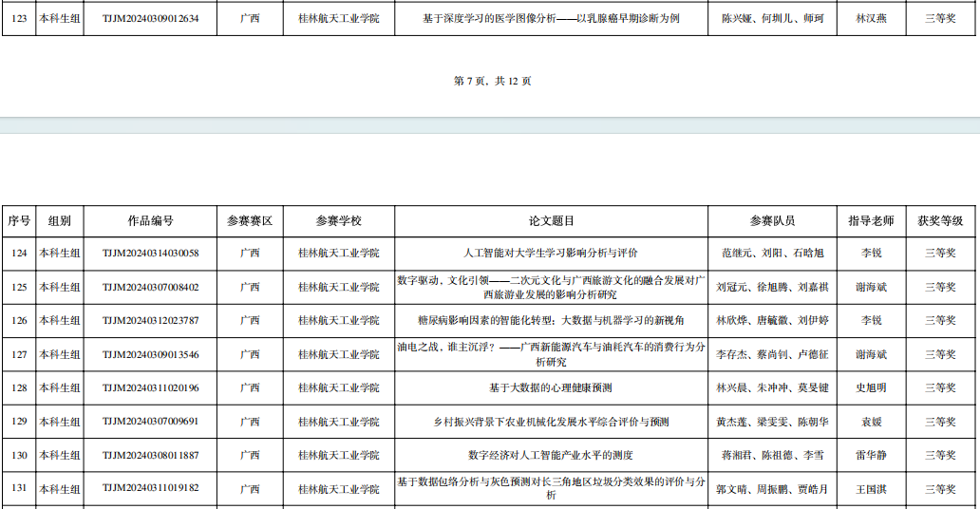
Task: Click the '指导老师' column header
Action: (870, 220)
